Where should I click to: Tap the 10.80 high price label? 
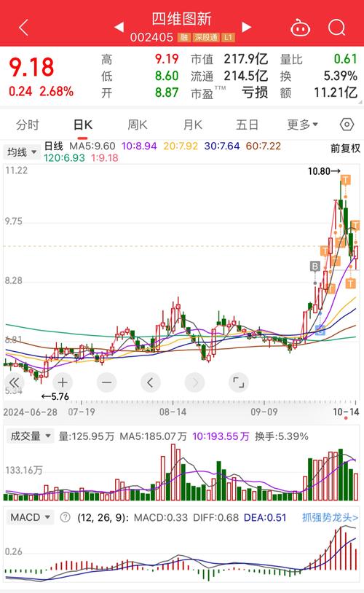(324, 171)
